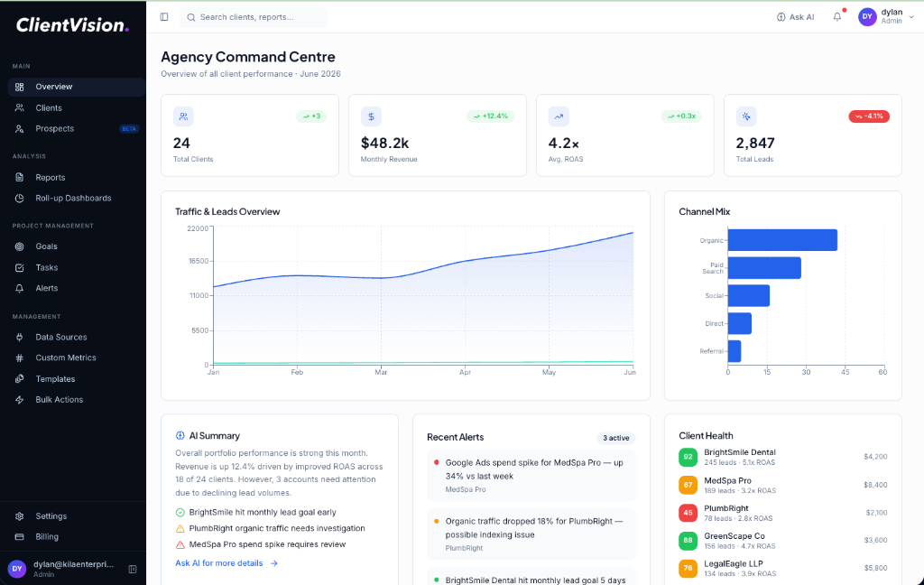This screenshot has height=585, width=924.
Task: Click the Bulk Actions lightning icon
Action: [20, 399]
